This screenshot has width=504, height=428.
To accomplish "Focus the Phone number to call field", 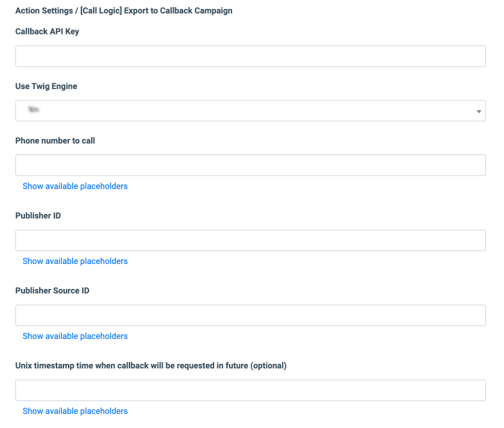I will [x=250, y=165].
